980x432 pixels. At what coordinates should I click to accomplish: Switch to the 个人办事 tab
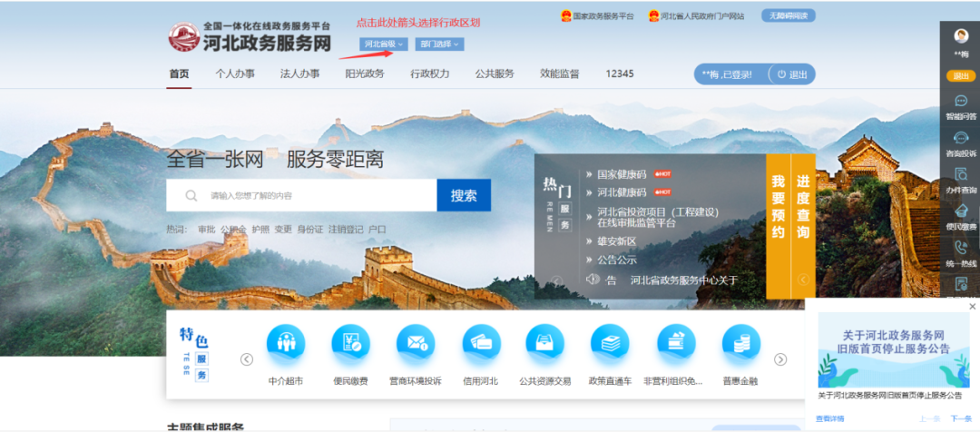point(235,74)
